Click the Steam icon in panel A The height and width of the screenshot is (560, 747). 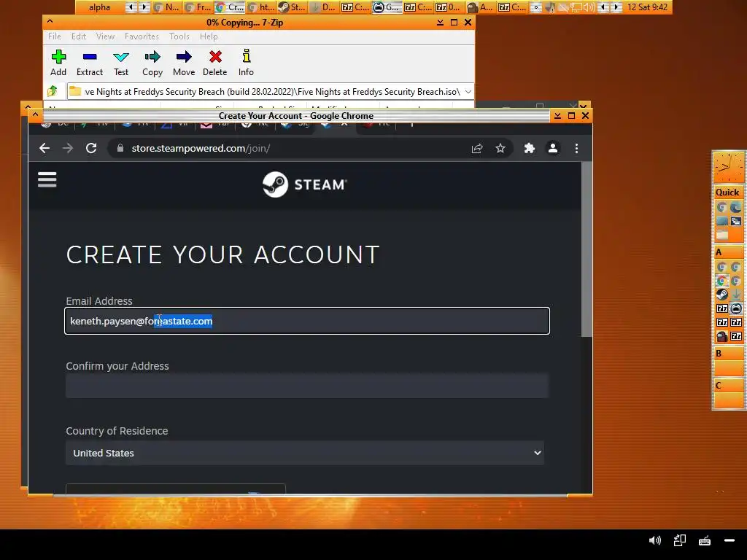(x=722, y=295)
